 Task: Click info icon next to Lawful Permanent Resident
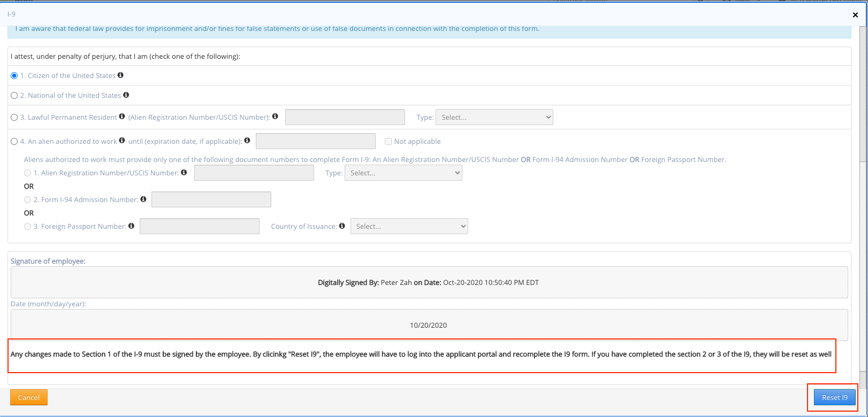tap(122, 117)
